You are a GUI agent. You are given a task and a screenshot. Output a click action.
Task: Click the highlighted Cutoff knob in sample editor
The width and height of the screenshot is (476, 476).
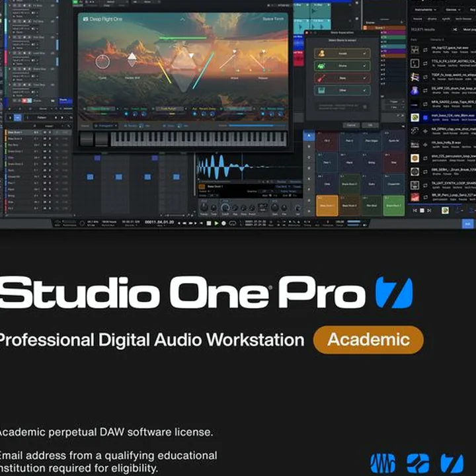point(225,208)
